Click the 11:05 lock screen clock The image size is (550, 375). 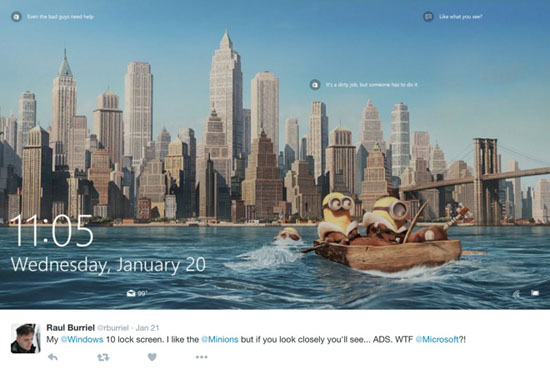(x=52, y=231)
